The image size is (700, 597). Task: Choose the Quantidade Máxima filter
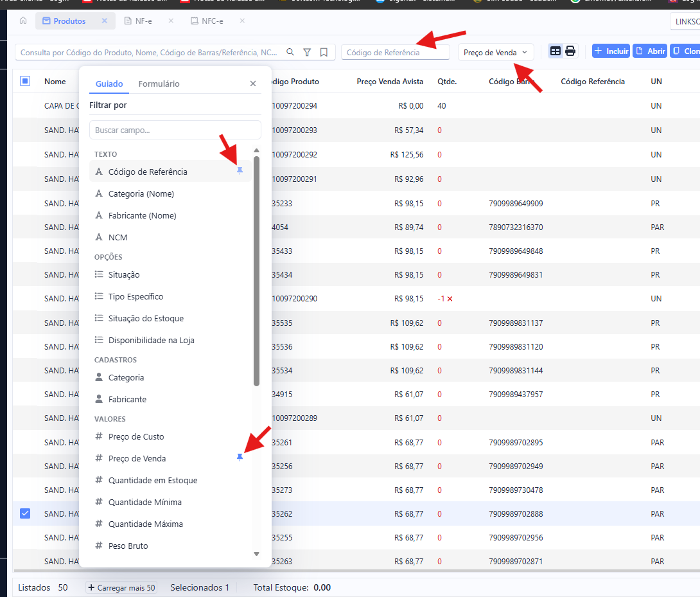click(x=170, y=524)
